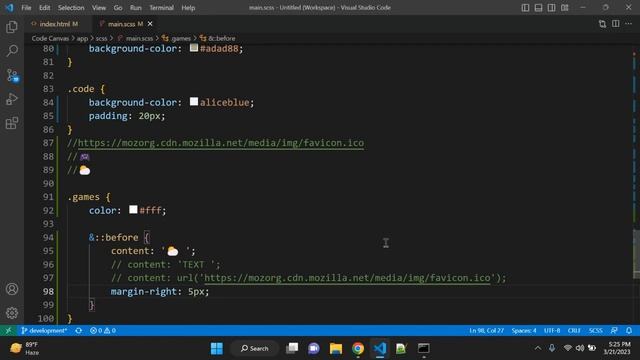This screenshot has height=360, width=640.
Task: Open the Accounts menu icon
Action: tap(12, 289)
